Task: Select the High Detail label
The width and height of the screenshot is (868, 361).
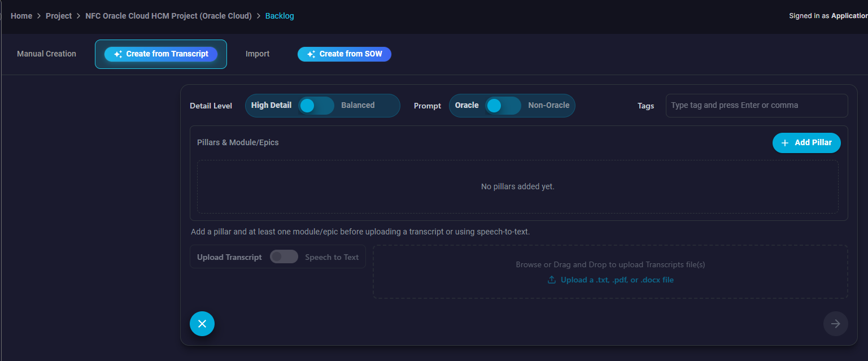Action: click(271, 106)
